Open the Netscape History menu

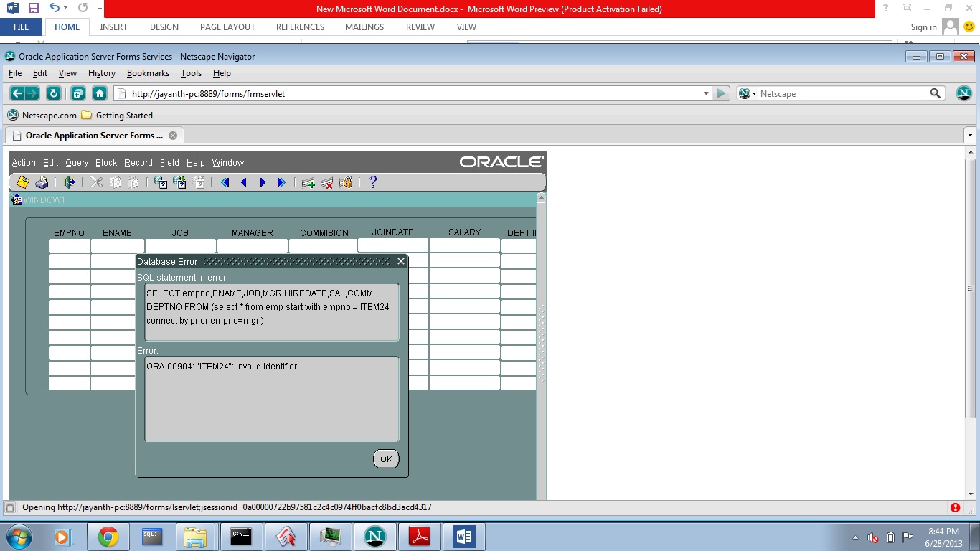(x=102, y=73)
